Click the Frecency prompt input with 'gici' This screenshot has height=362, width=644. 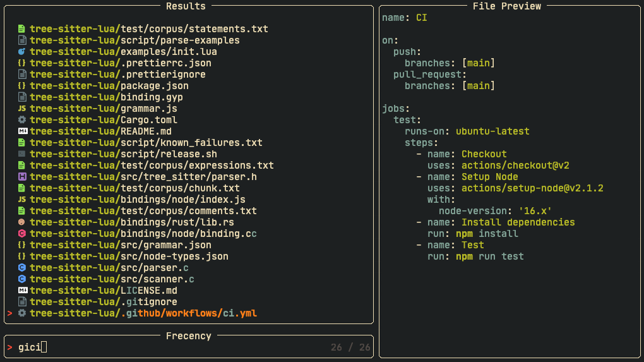[189, 347]
